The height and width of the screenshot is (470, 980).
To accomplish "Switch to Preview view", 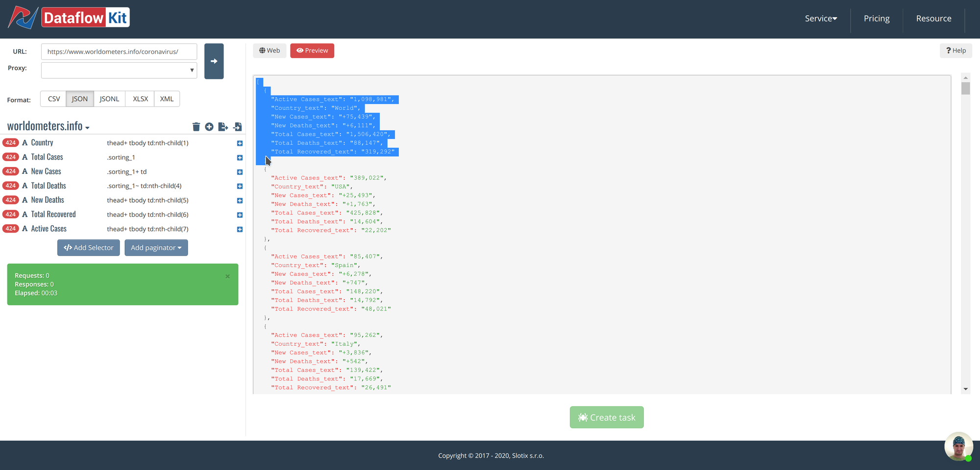I will pyautogui.click(x=312, y=50).
